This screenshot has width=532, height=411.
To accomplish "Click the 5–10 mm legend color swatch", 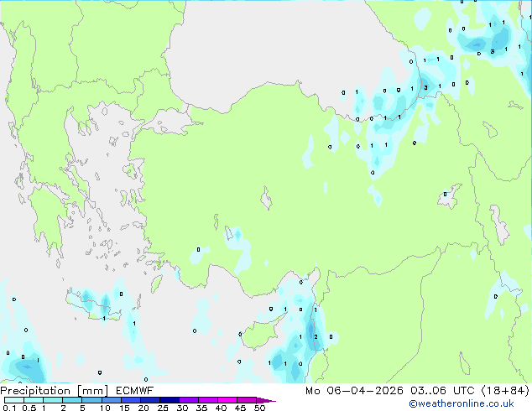I will pyautogui.click(x=91, y=400).
